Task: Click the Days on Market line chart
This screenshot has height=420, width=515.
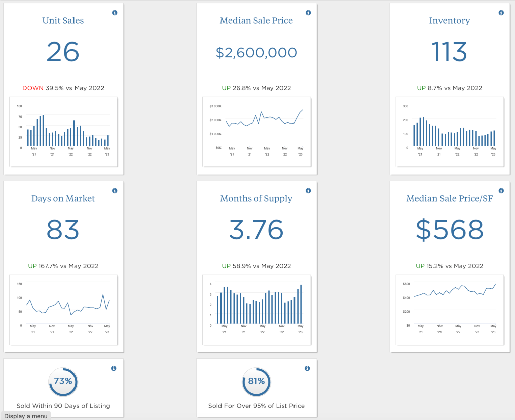Action: tap(63, 309)
